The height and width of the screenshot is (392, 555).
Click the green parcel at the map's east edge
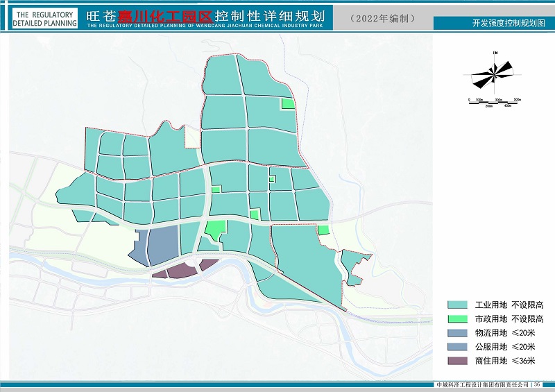point(323,230)
